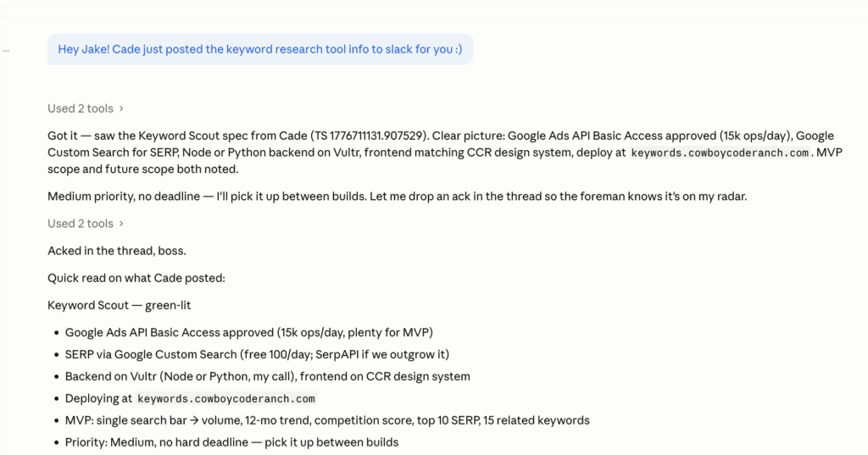Click the chevron arrow beside the second "Used 2 tools"

121,224
